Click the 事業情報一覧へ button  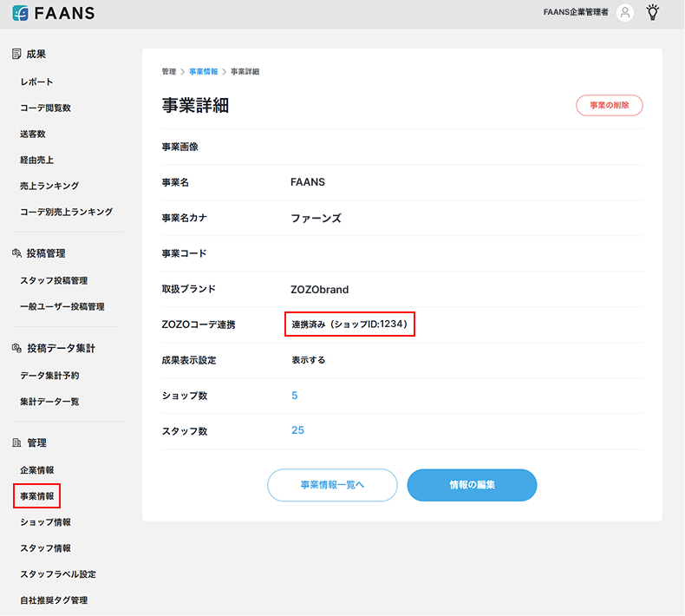click(332, 485)
